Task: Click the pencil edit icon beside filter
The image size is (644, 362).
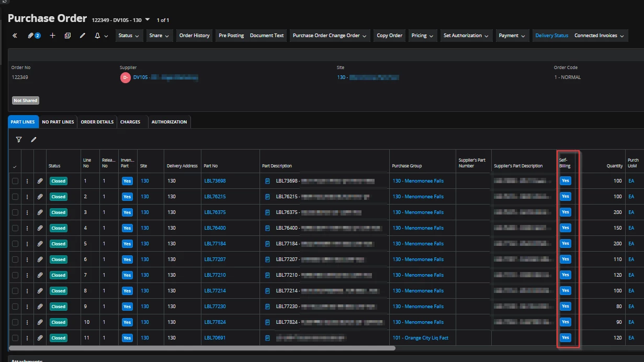Action: click(x=34, y=140)
